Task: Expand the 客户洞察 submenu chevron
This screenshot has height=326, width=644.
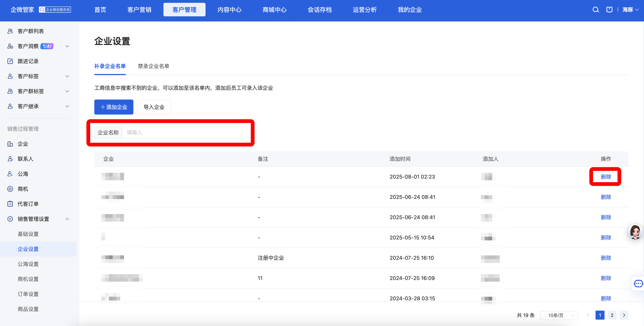Action: point(67,46)
